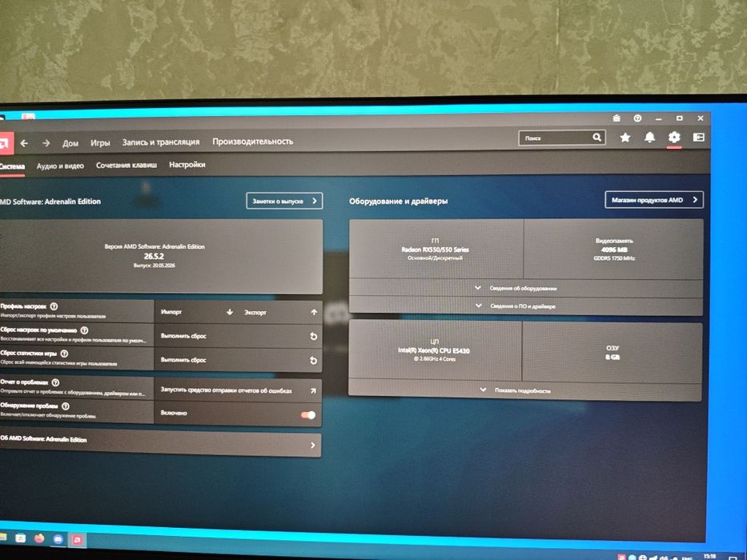Click help icon next to Отчет о проблемах
The width and height of the screenshot is (747, 560).
coord(55,382)
